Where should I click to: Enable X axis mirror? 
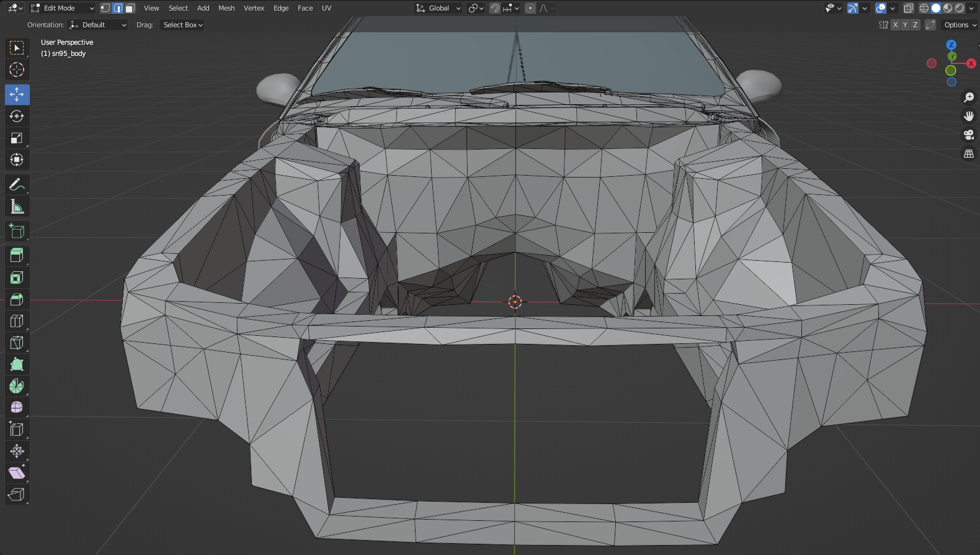point(895,25)
